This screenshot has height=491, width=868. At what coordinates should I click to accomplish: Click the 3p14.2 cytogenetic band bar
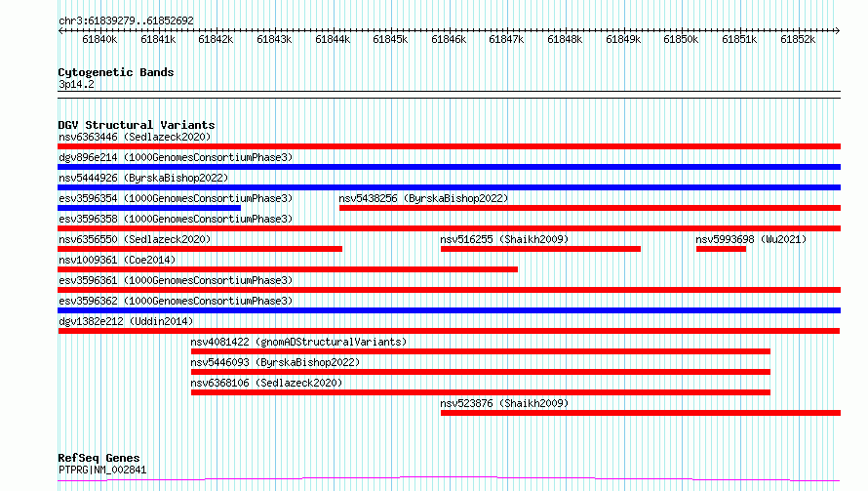449,95
